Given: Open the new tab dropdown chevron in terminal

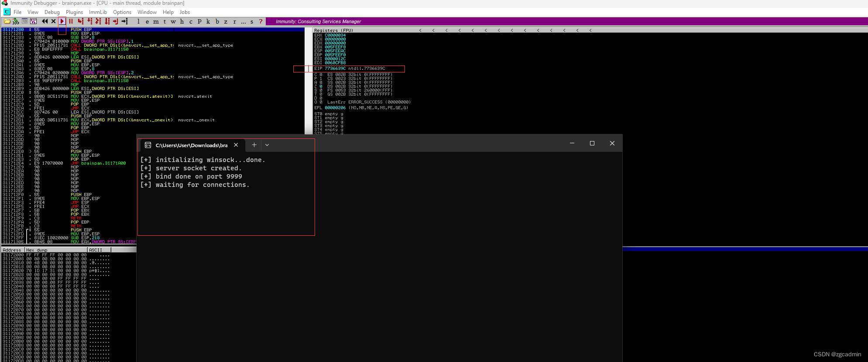Looking at the screenshot, I should coord(267,145).
